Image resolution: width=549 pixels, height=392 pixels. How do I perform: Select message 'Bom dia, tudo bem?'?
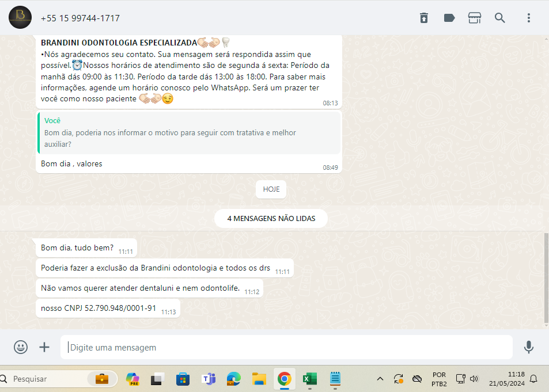[x=86, y=248]
